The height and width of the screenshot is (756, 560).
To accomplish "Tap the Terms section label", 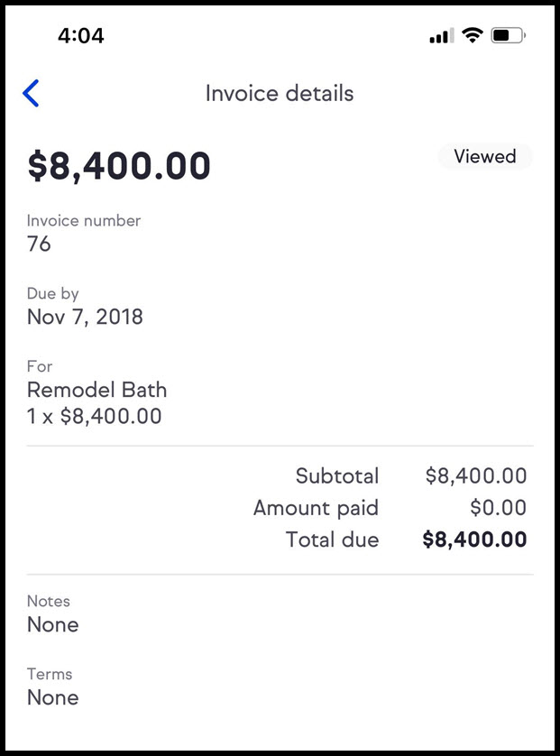I will point(50,674).
